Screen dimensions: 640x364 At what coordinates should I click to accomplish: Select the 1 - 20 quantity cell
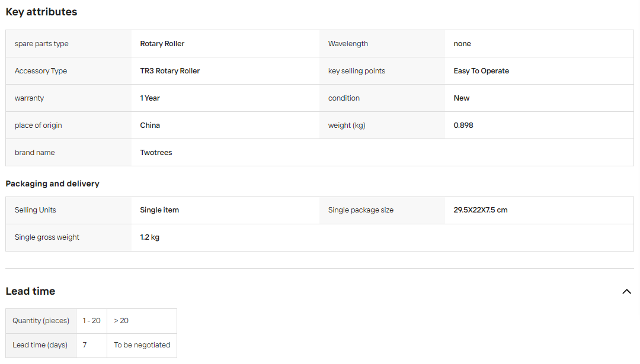(91, 321)
